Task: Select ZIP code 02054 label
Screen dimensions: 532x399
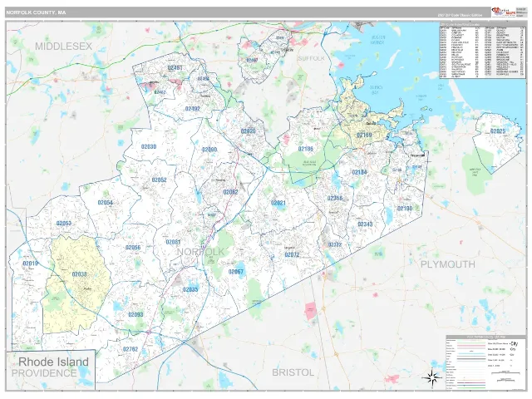Action: coord(106,203)
